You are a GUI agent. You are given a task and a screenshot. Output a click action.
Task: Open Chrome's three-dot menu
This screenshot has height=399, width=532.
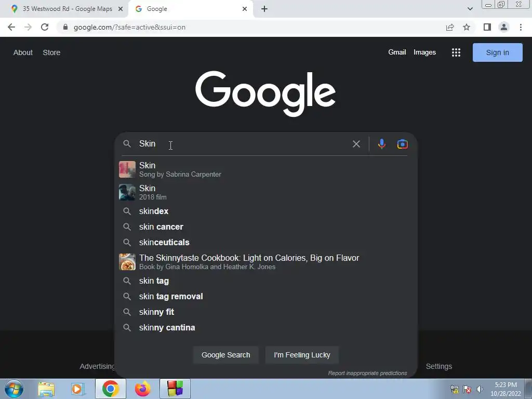point(521,27)
